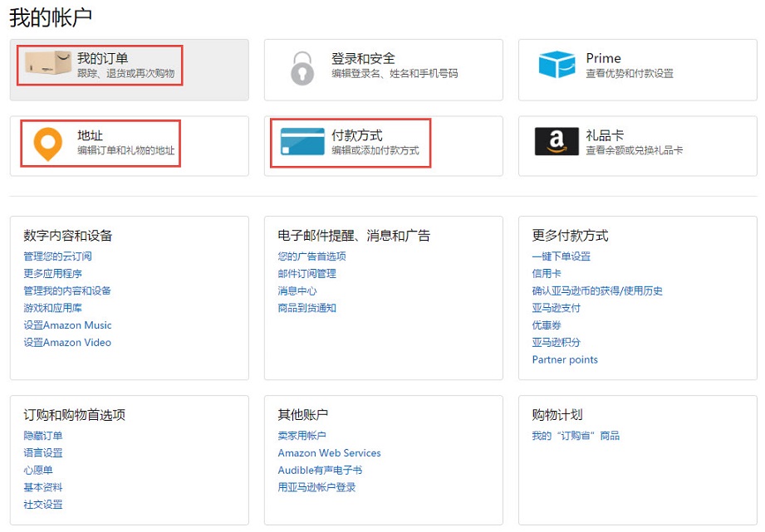Click 购物计划 section heading

pos(557,415)
